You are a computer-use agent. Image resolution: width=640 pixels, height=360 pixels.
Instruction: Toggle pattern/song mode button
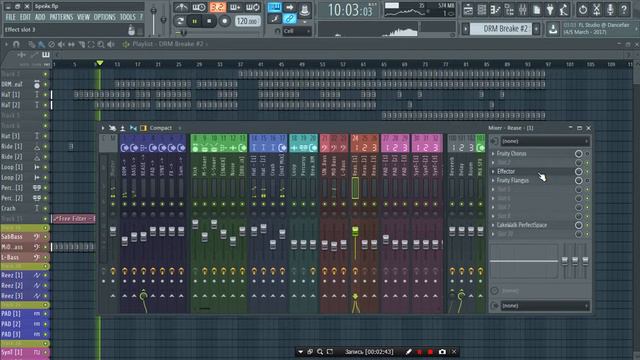click(180, 21)
